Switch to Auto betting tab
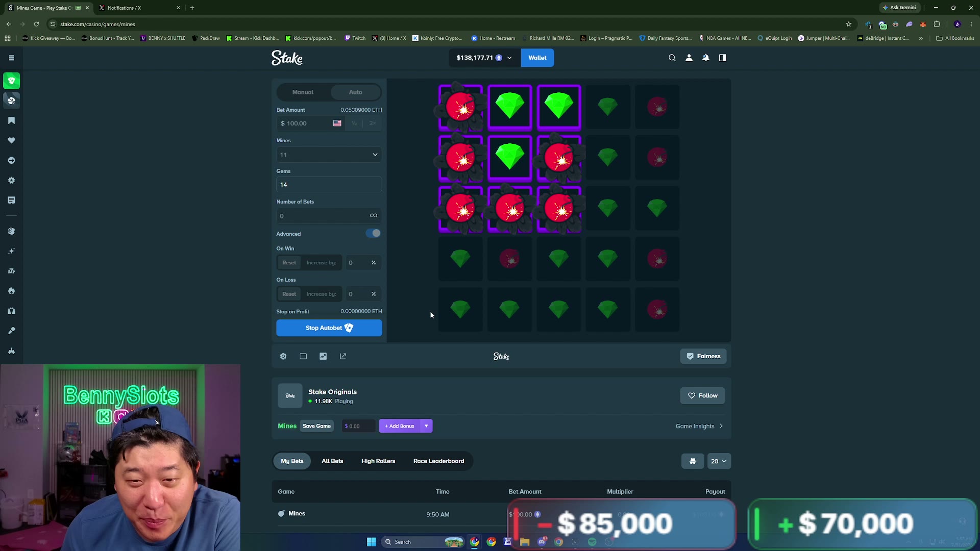 (356, 92)
